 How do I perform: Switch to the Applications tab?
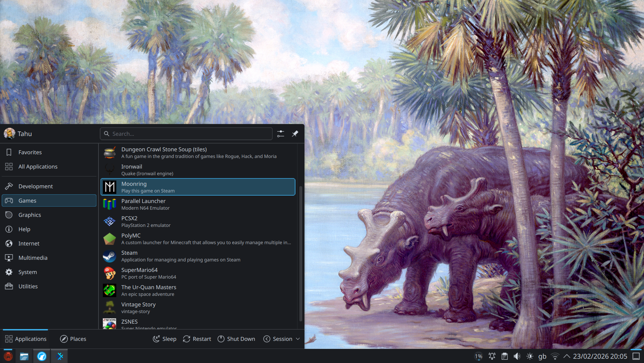(26, 339)
